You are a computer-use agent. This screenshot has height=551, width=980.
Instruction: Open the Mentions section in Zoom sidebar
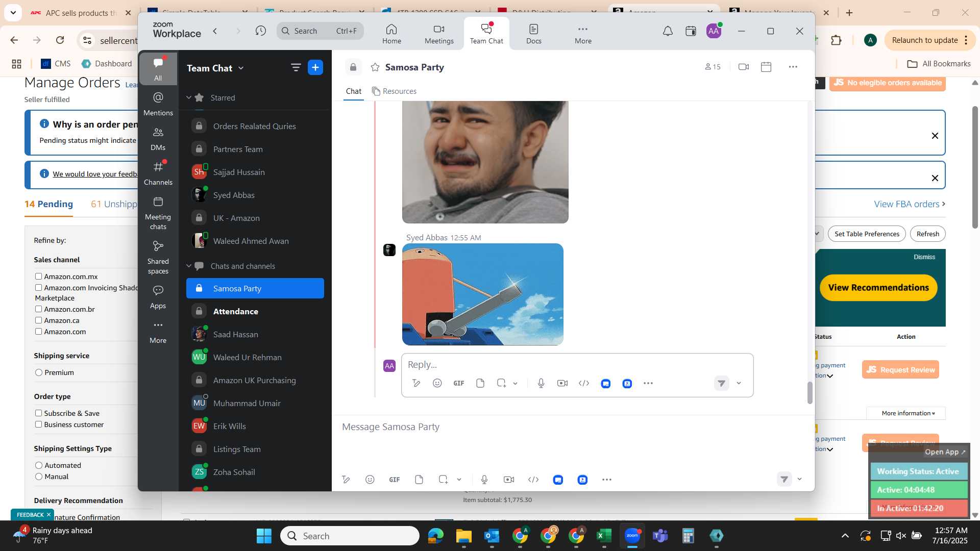(158, 104)
